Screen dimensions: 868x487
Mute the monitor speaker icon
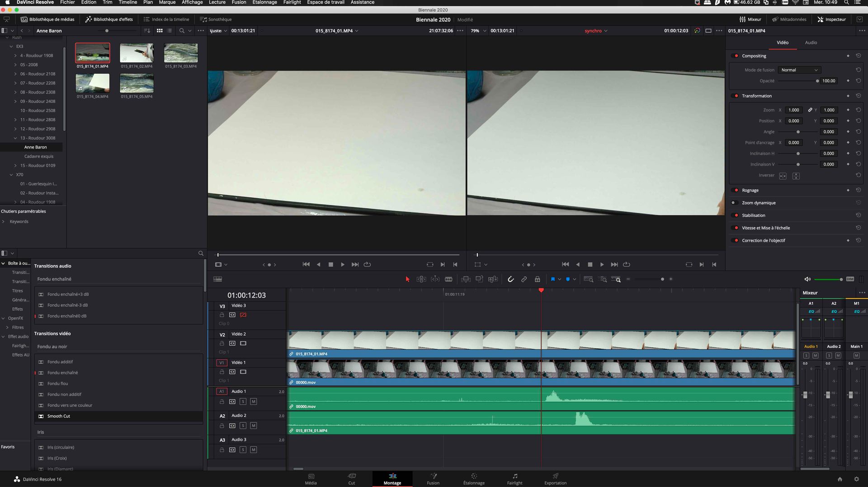click(807, 279)
